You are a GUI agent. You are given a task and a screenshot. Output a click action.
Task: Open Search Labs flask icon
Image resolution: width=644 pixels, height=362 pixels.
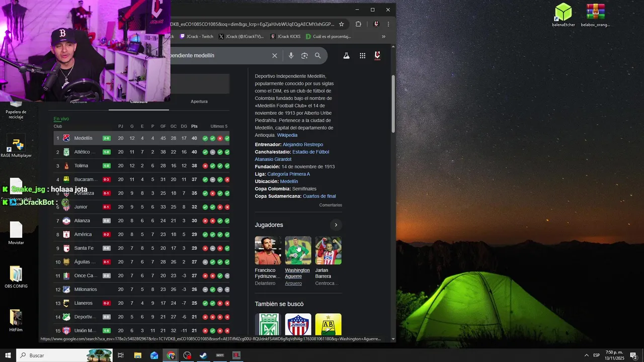(346, 56)
